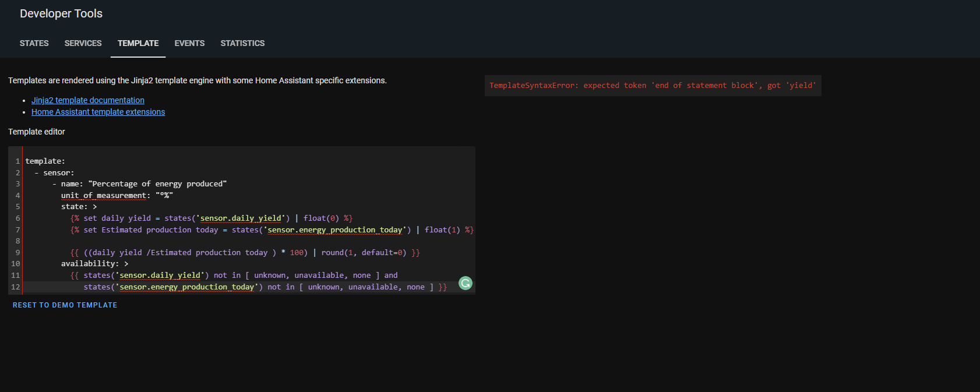Open Home Assistant template extensions link
The width and height of the screenshot is (980, 392).
(x=98, y=112)
